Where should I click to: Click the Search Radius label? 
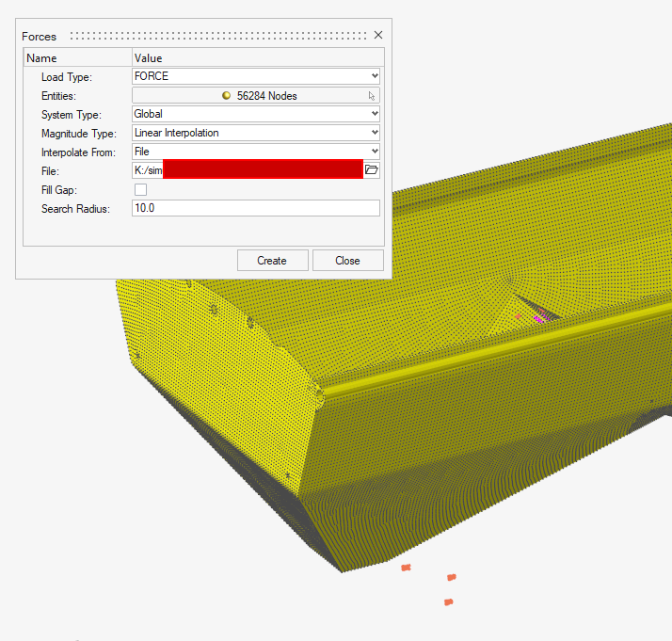(75, 209)
